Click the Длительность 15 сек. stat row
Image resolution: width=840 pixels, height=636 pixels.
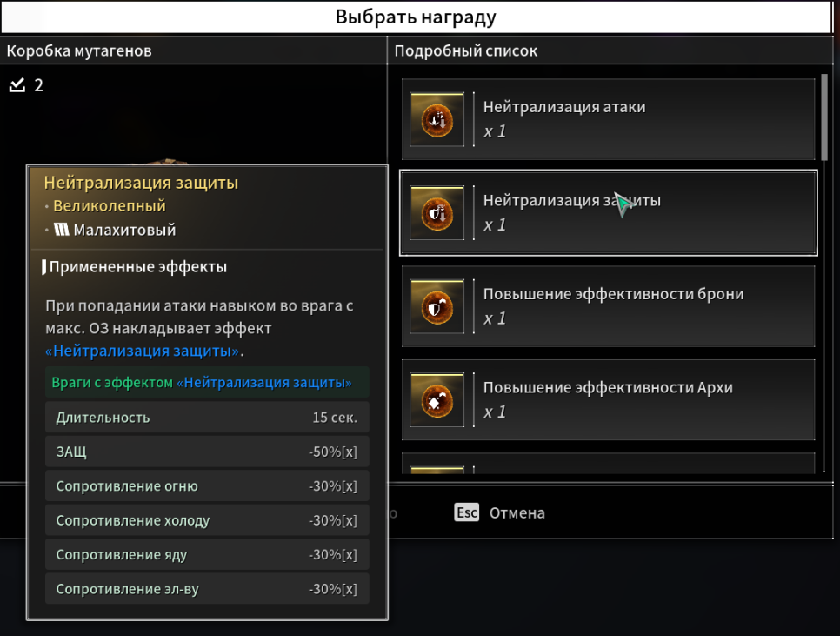[207, 418]
